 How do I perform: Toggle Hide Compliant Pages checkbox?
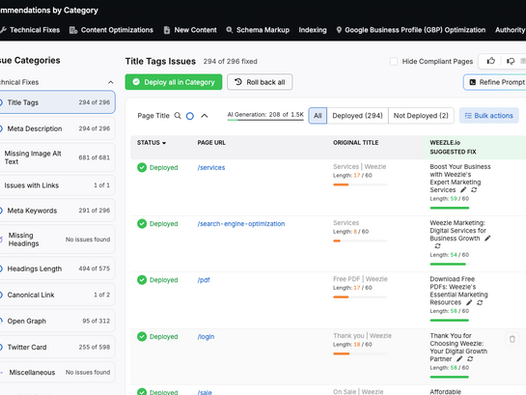coord(393,61)
